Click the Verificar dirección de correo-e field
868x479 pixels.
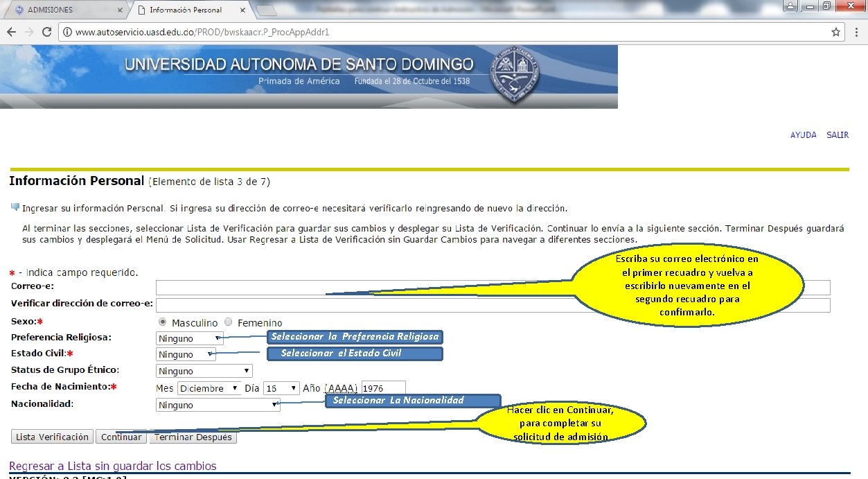493,306
